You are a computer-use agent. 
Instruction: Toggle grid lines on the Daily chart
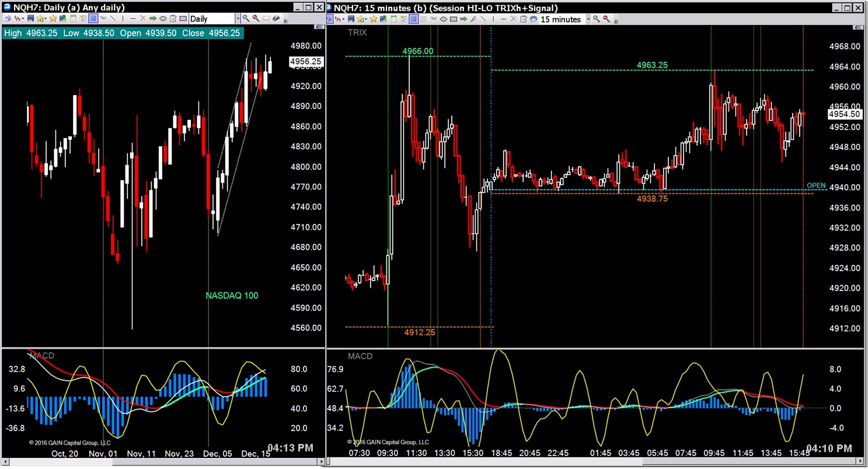(x=93, y=19)
